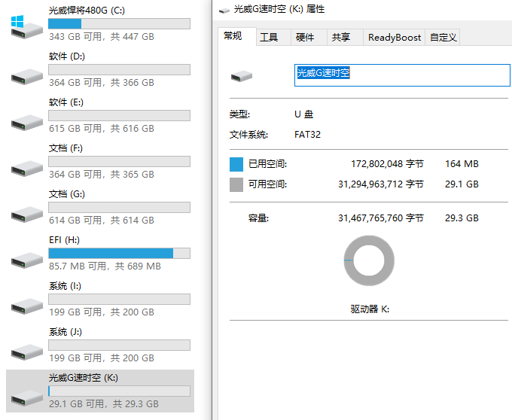Select drive label 文档 (G:)
This screenshot has height=420, width=512.
66,194
